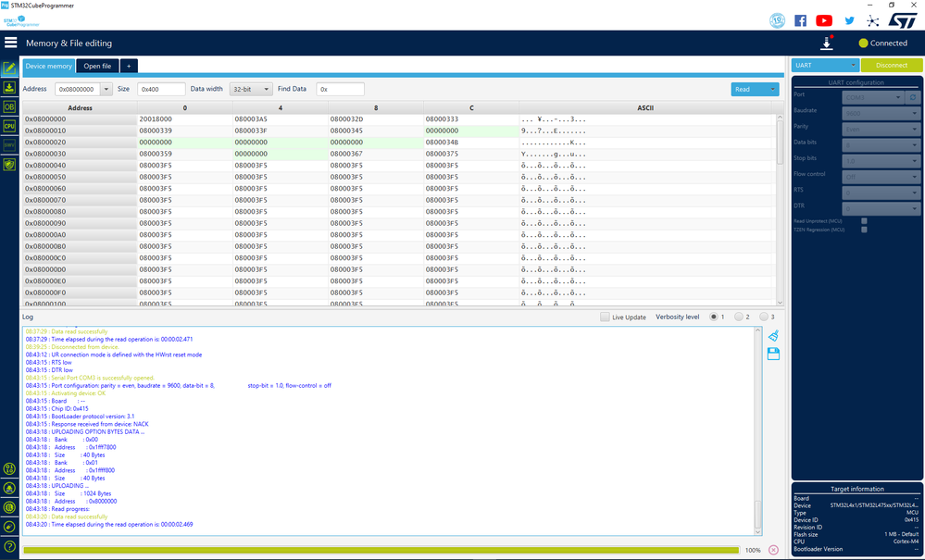Open the DTR dropdown
This screenshot has height=560, width=925.
pos(881,208)
